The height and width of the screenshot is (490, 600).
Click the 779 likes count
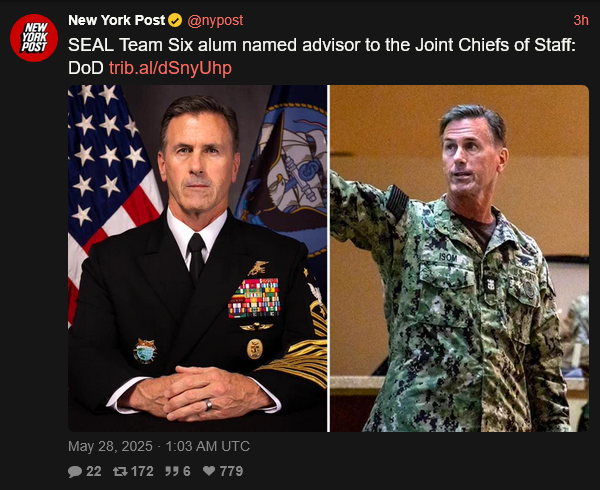pyautogui.click(x=232, y=471)
